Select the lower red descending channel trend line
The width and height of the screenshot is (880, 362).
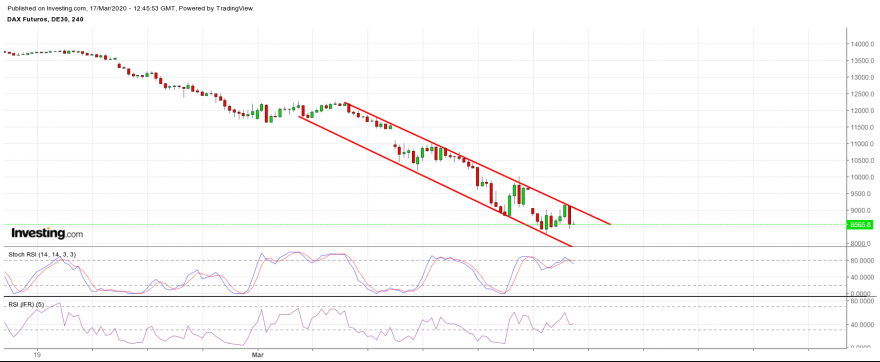(x=435, y=181)
